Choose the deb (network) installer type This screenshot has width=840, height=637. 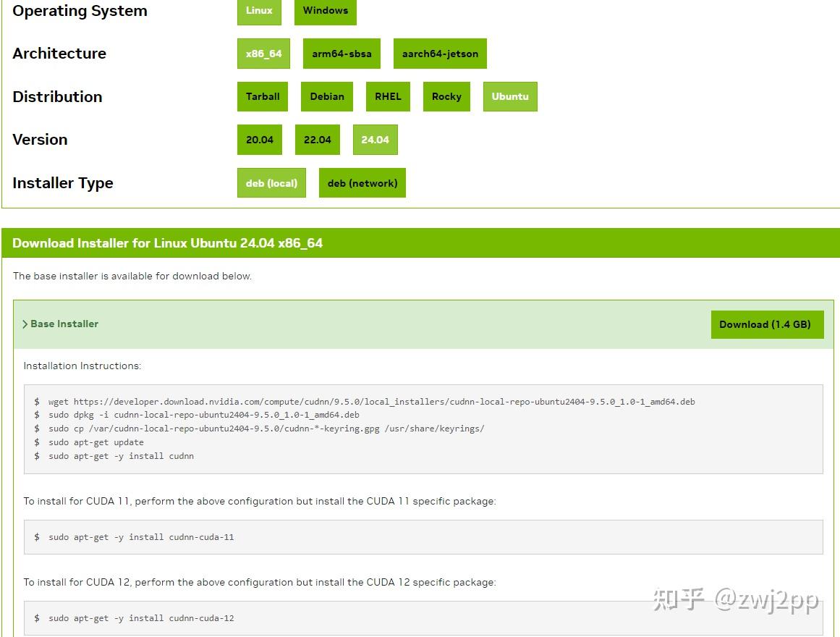(362, 182)
